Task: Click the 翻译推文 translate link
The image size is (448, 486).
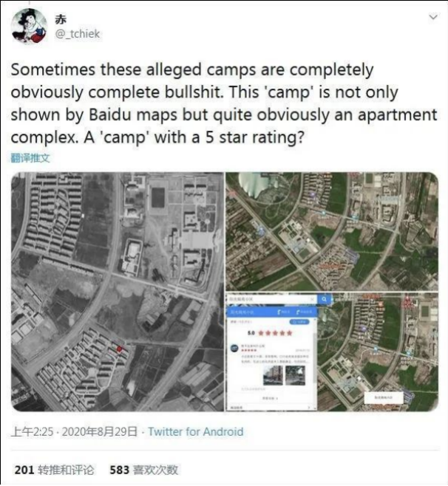Action: point(31,158)
